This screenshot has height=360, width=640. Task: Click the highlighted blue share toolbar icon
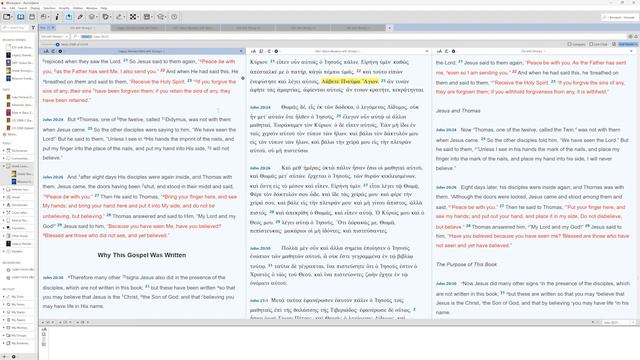[69, 17]
